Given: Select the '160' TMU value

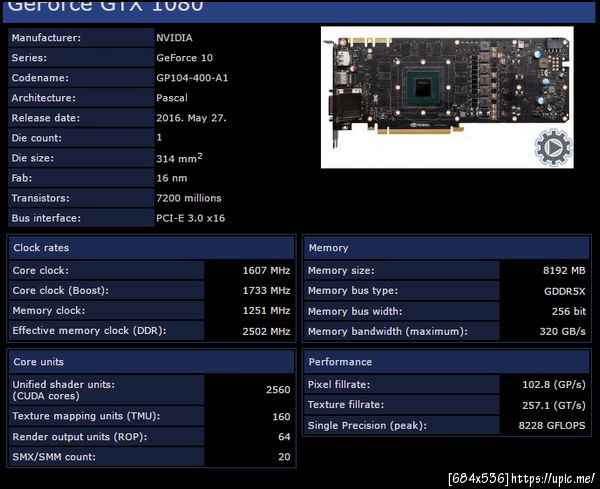Looking at the screenshot, I should click(281, 417).
